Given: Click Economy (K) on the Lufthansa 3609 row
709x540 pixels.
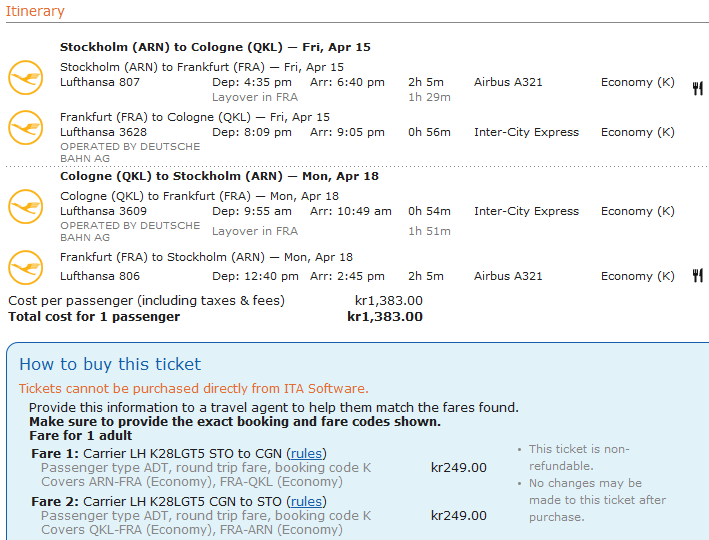Looking at the screenshot, I should 638,211.
